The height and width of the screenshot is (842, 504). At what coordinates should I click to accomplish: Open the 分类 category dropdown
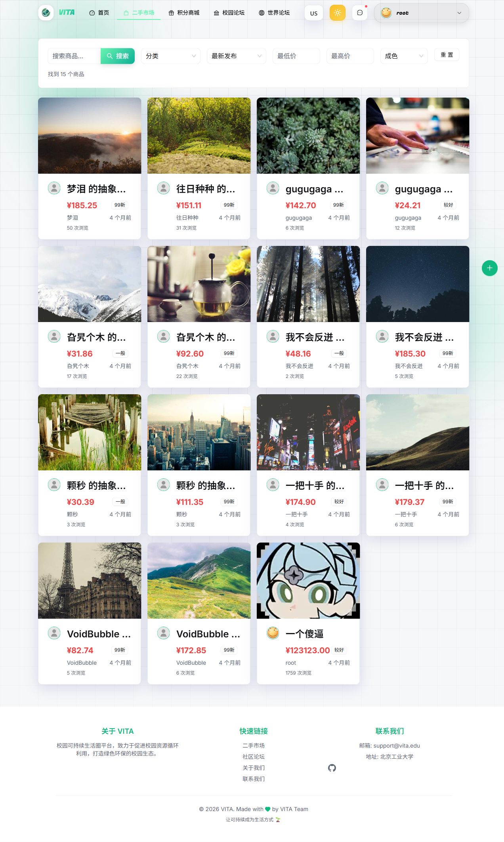(171, 56)
